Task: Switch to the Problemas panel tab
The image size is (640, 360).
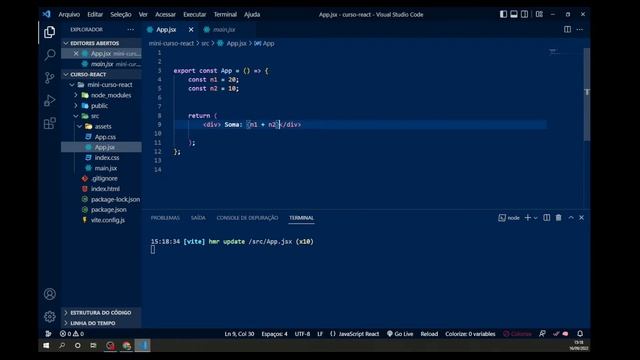Action: click(165, 218)
